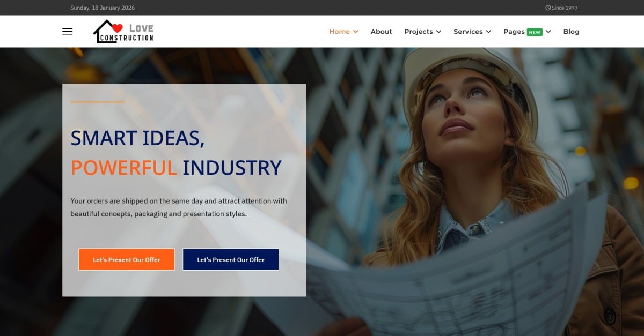The height and width of the screenshot is (336, 644).
Task: Click the green NEW badge on Pages
Action: [x=535, y=32]
